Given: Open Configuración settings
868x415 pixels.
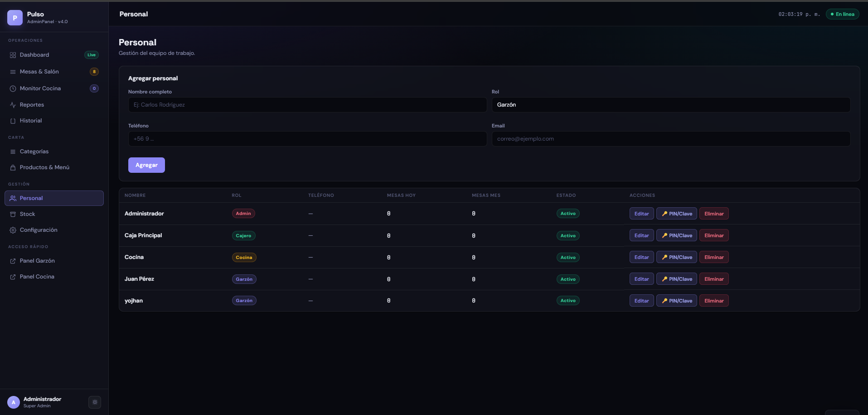Looking at the screenshot, I should click(54, 230).
